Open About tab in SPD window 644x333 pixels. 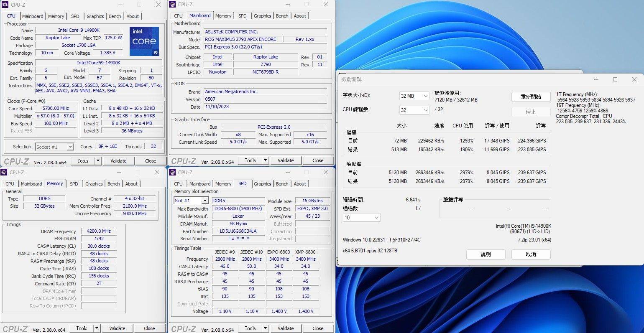click(x=300, y=184)
